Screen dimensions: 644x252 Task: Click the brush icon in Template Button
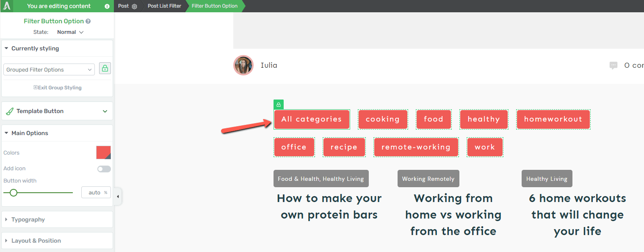pyautogui.click(x=10, y=111)
